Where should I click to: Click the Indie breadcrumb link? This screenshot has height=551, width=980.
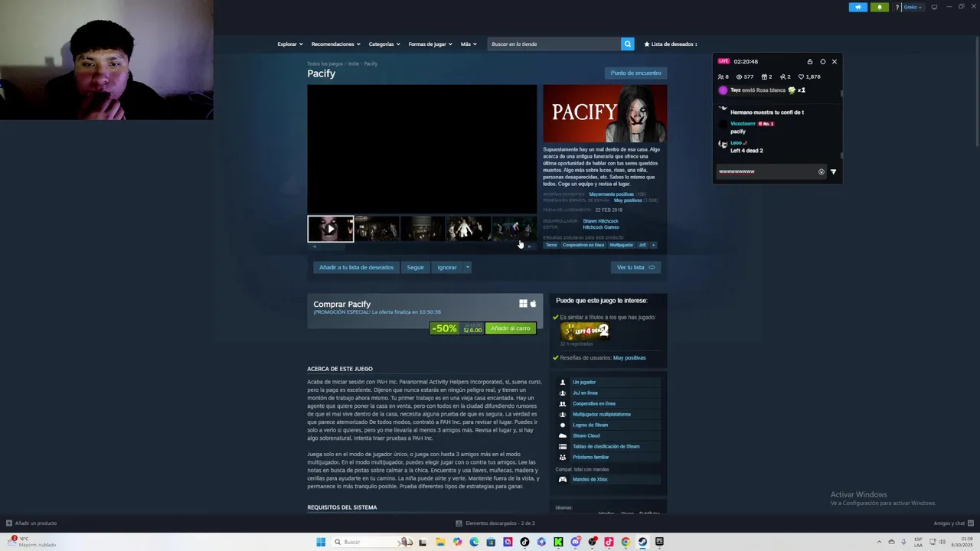353,64
